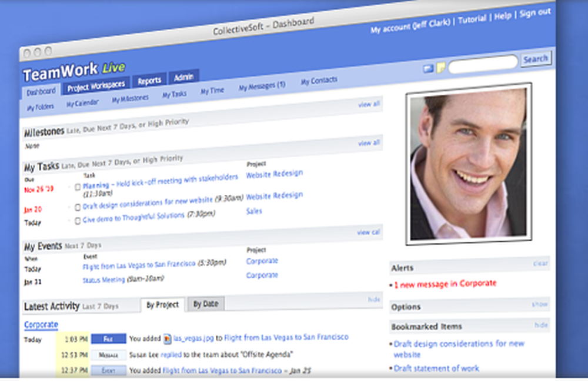This screenshot has height=389, width=588.
Task: Click the Message badge at 12:53 PM
Action: click(x=108, y=355)
